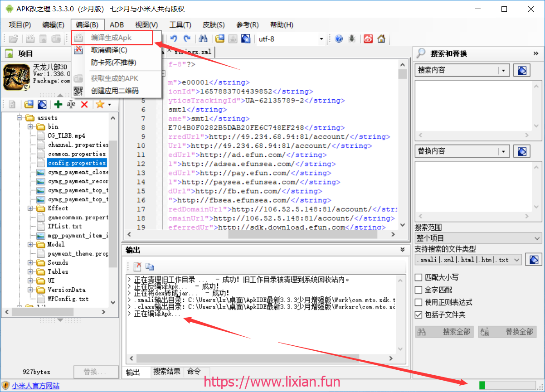Image resolution: width=545 pixels, height=392 pixels.
Task: Click the blue help question mark icon
Action: [x=339, y=39]
